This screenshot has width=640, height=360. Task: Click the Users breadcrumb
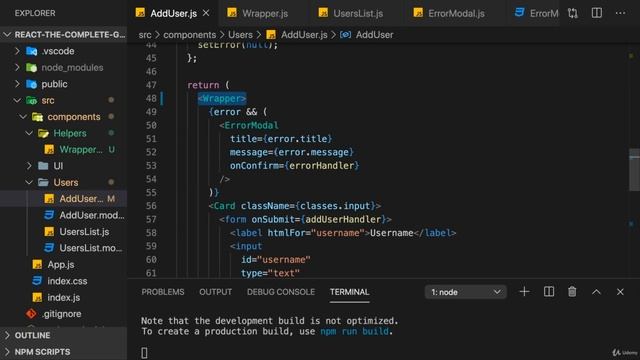[x=240, y=35]
